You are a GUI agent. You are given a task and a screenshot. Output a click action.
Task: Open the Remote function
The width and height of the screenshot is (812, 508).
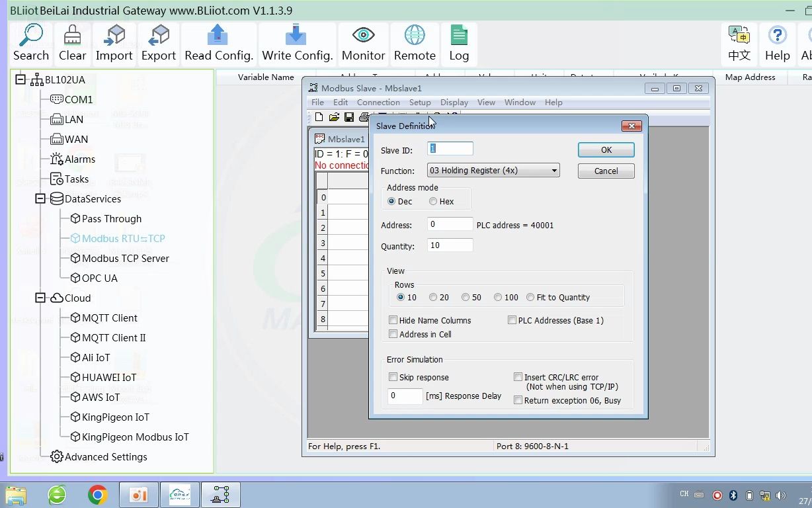coord(415,41)
